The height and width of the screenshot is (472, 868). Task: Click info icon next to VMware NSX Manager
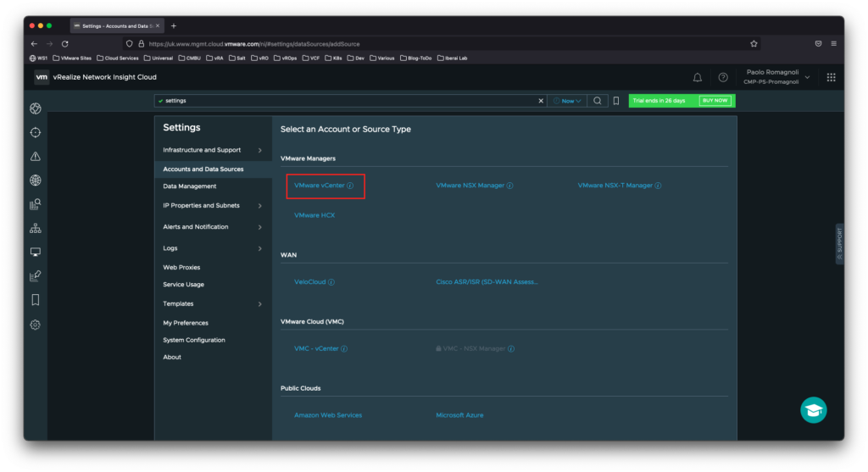coord(509,186)
